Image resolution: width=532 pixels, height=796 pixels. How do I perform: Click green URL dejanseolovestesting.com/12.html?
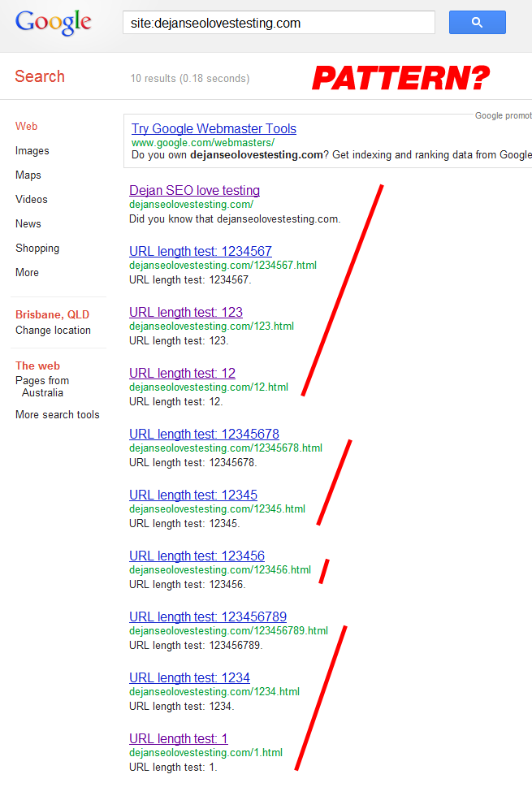(x=209, y=387)
